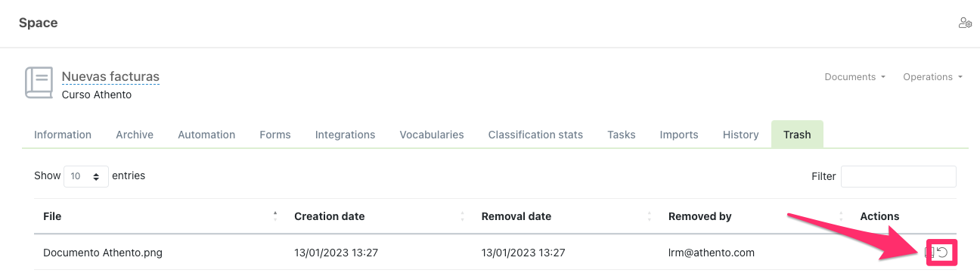Sort entries by Creation date
This screenshot has width=980, height=276.
(330, 216)
